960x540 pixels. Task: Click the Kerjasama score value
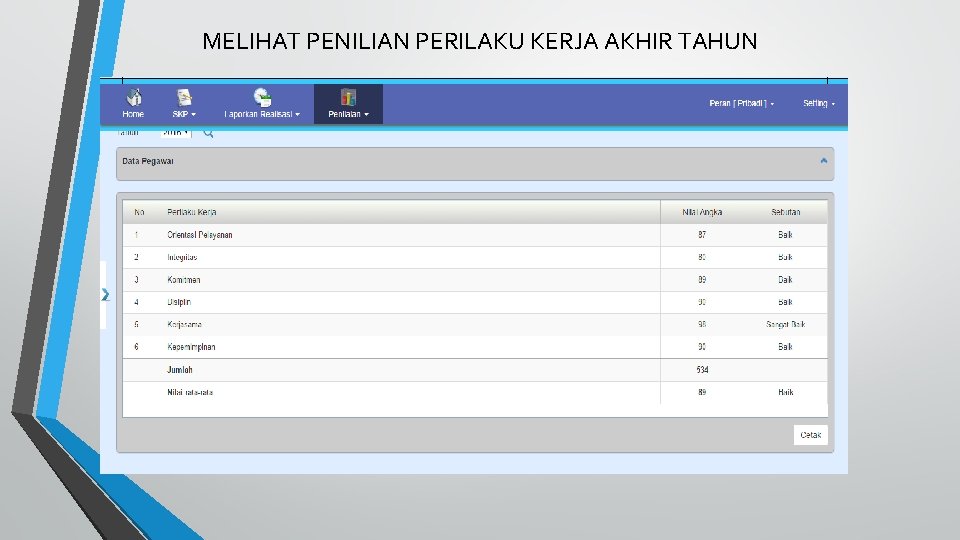[x=702, y=324]
